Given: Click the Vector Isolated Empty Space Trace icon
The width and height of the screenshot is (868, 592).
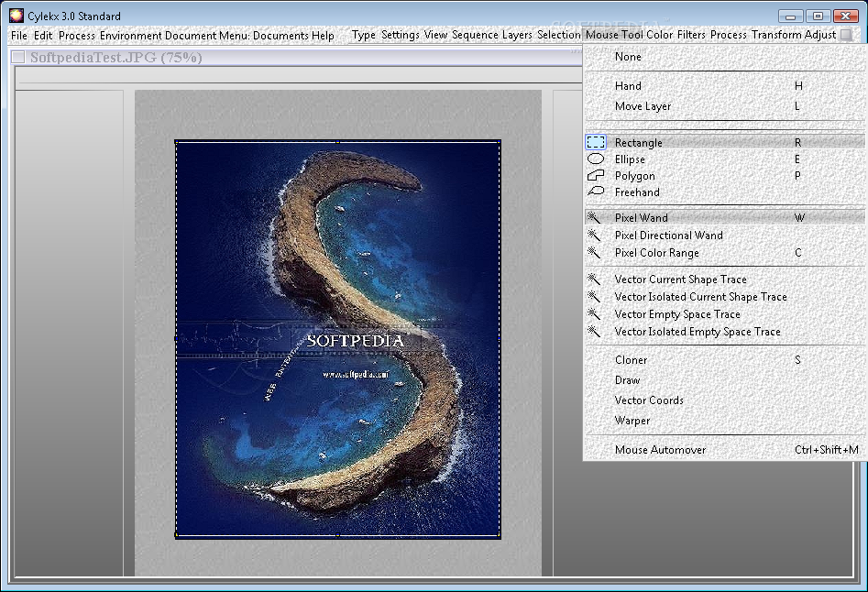Looking at the screenshot, I should [593, 332].
